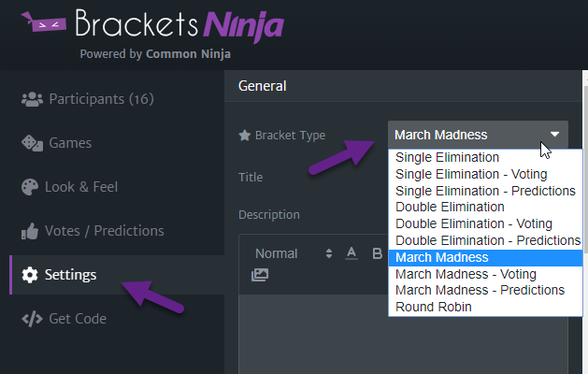Collapse the Bracket Type dropdown arrow
The image size is (588, 374).
pos(554,135)
